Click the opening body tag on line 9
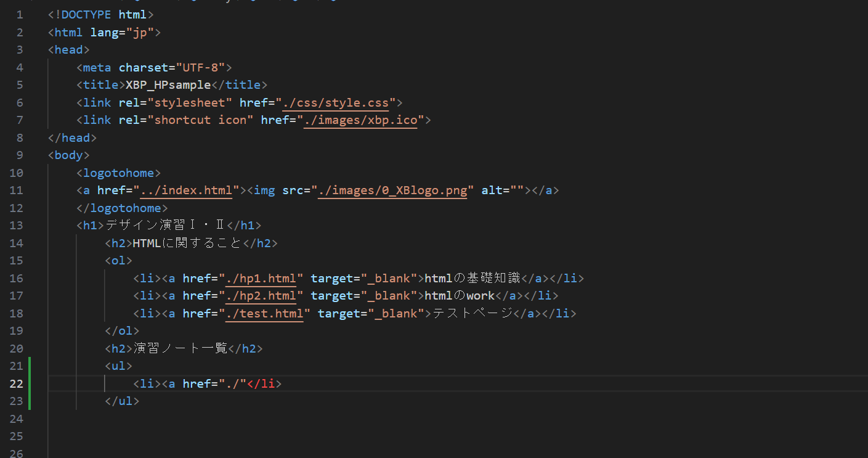Screen dimensions: 868x458 click(x=68, y=155)
